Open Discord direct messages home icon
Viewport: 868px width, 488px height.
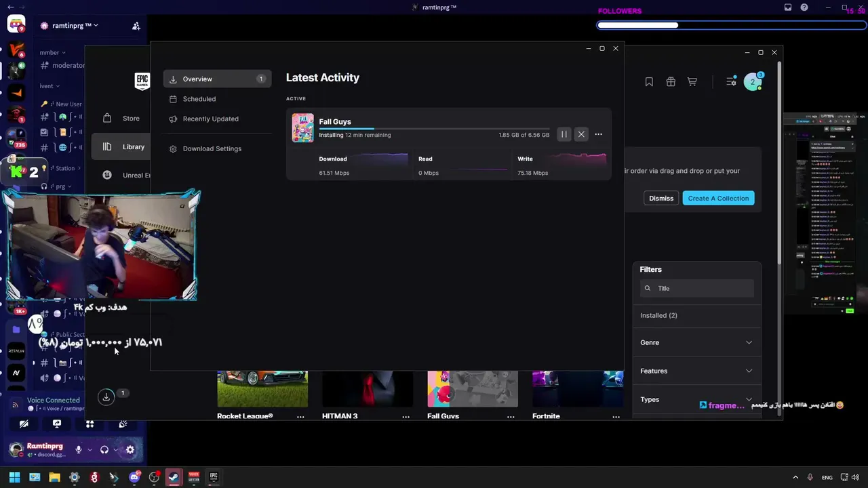tap(16, 25)
